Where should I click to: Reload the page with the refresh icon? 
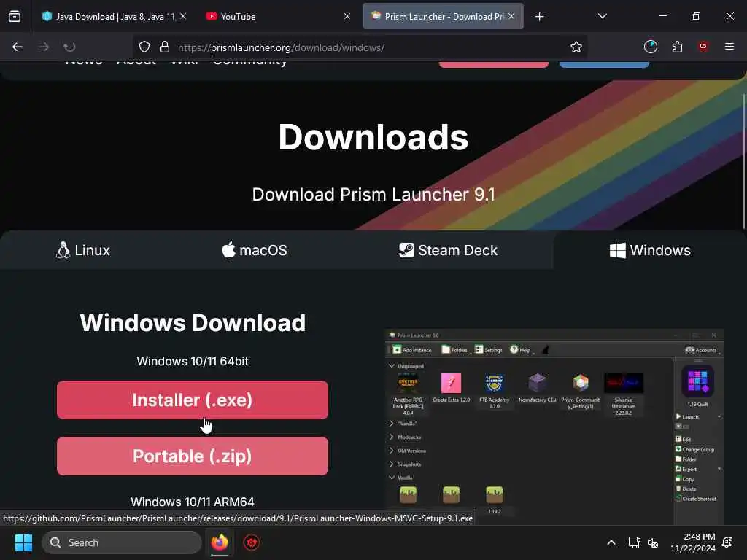(69, 47)
